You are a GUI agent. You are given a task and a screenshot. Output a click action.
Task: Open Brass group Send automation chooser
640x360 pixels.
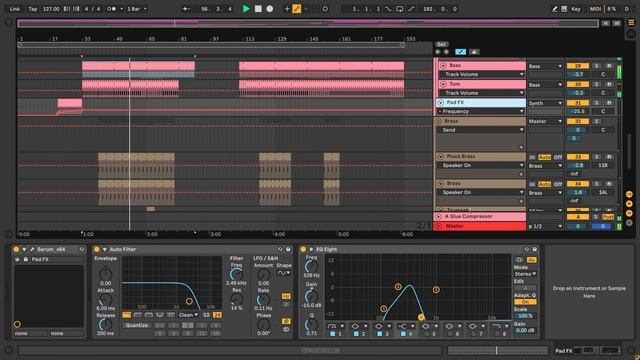pos(481,130)
